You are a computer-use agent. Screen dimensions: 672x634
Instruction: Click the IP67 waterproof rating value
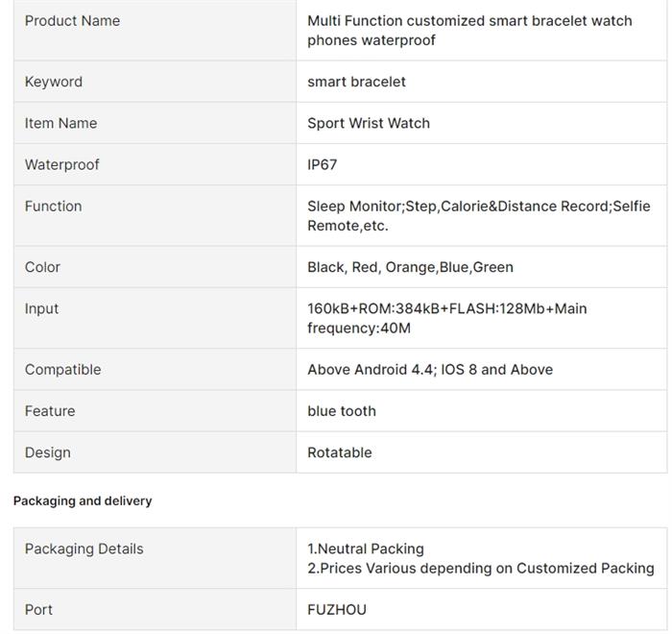pos(323,164)
